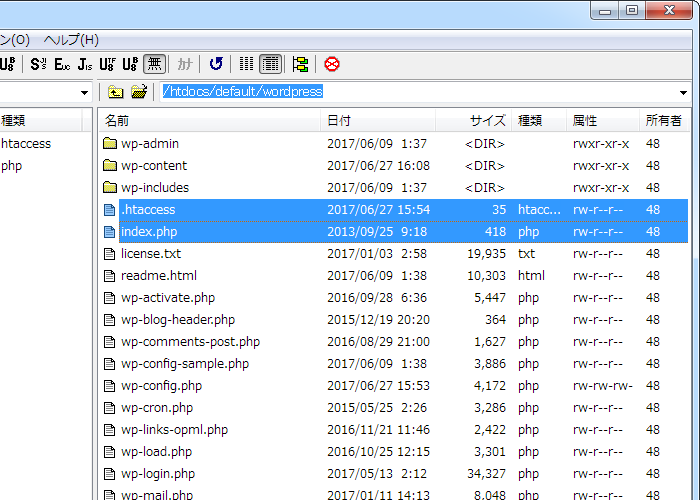
Task: Click the refresh file list icon
Action: 215,64
